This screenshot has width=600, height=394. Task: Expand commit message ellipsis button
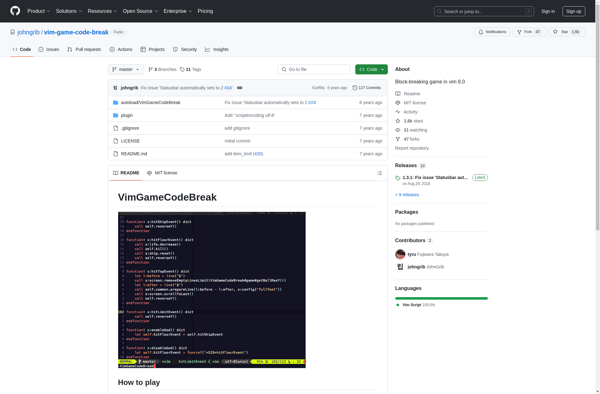(240, 88)
